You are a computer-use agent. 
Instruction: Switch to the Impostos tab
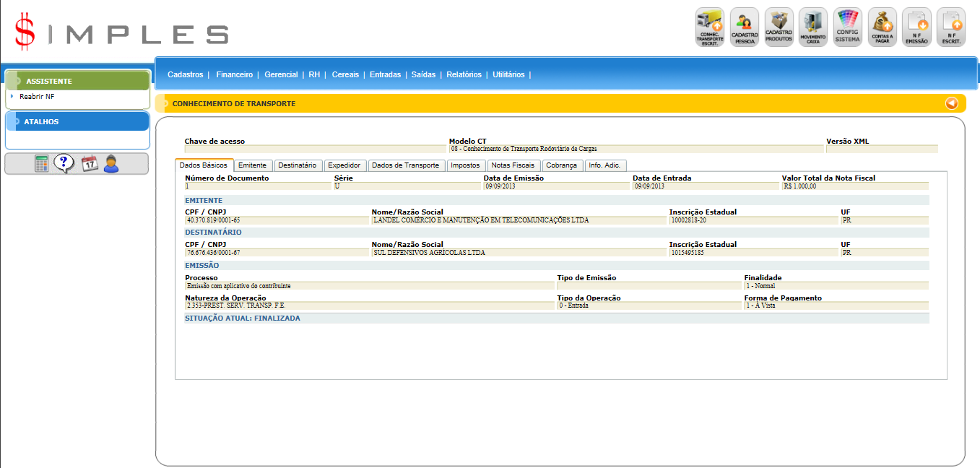click(x=465, y=165)
